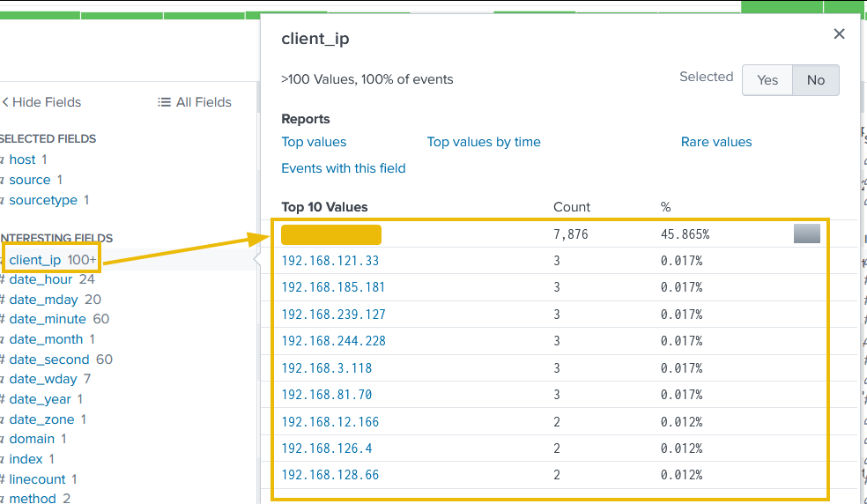The width and height of the screenshot is (867, 504).
Task: Close the client_ip field popup
Action: tap(839, 34)
